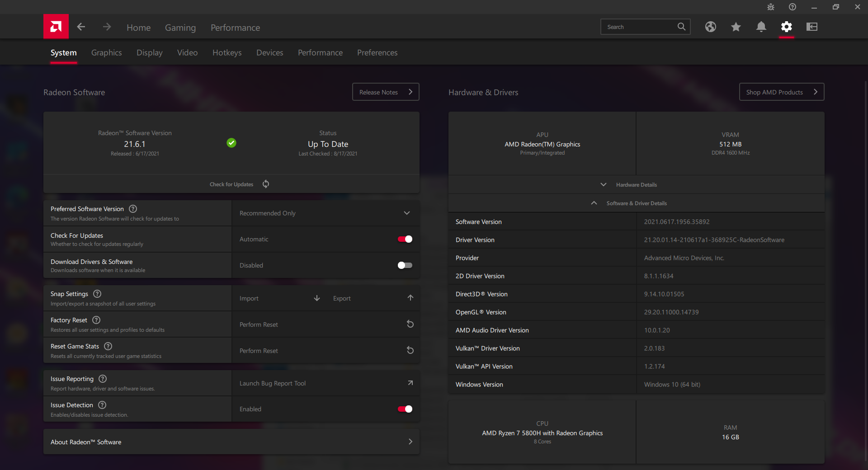Open help for Preferred Software Version
This screenshot has height=470, width=868.
coord(133,209)
